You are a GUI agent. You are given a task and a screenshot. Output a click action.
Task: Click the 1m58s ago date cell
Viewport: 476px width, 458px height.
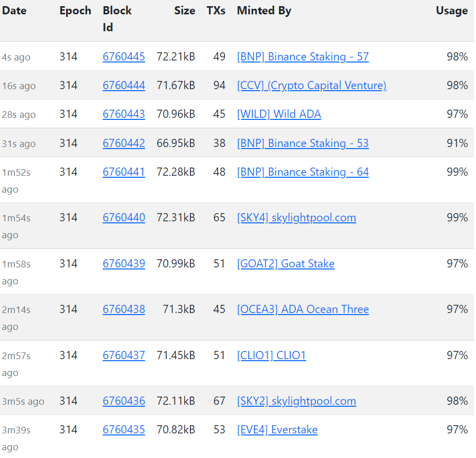(x=16, y=273)
